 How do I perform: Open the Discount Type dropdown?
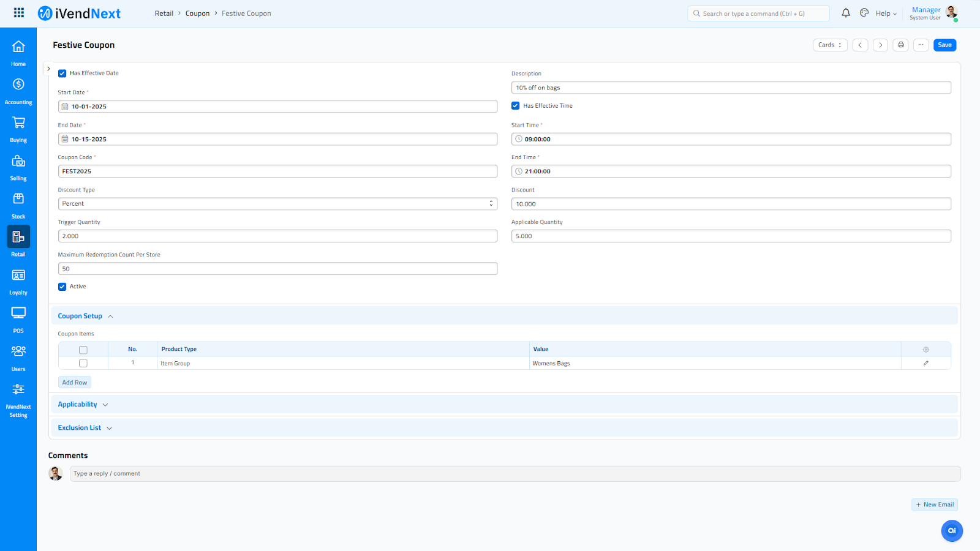pyautogui.click(x=277, y=204)
